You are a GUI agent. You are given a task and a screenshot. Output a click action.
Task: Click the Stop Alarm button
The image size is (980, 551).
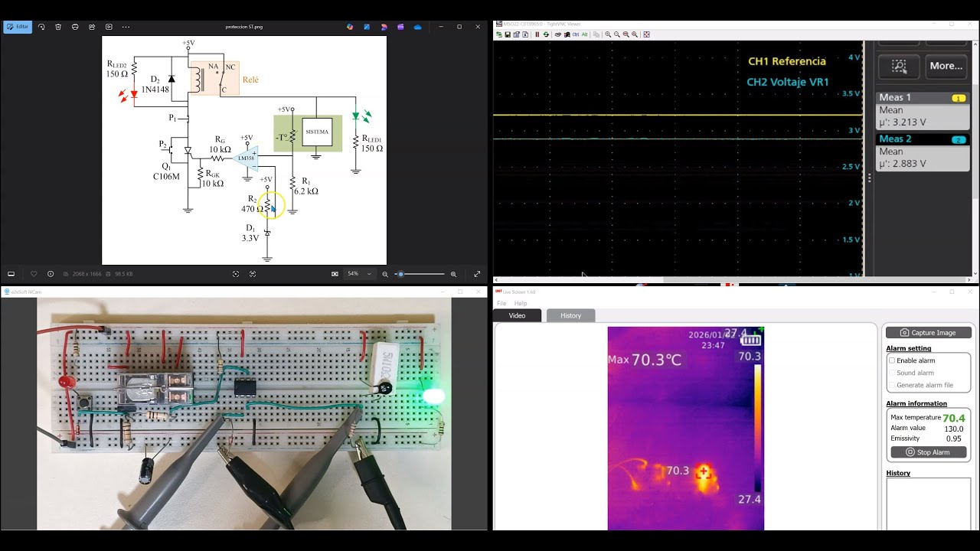[929, 452]
